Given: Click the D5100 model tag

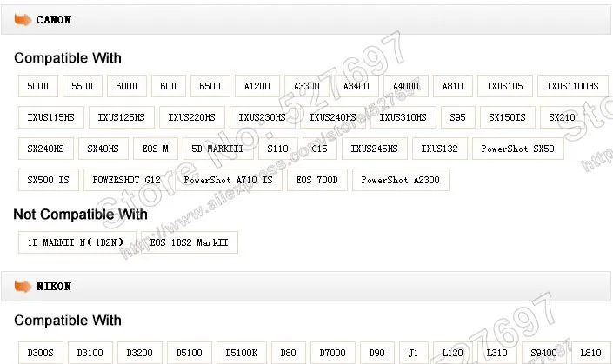Looking at the screenshot, I should (x=190, y=353).
